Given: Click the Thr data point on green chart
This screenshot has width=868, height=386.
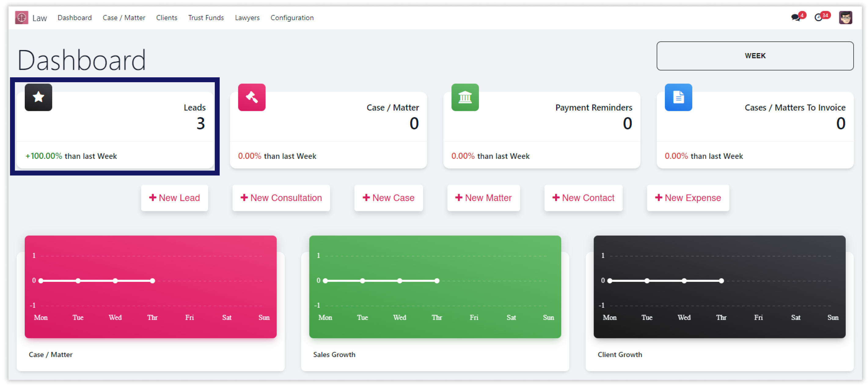Looking at the screenshot, I should click(x=437, y=281).
